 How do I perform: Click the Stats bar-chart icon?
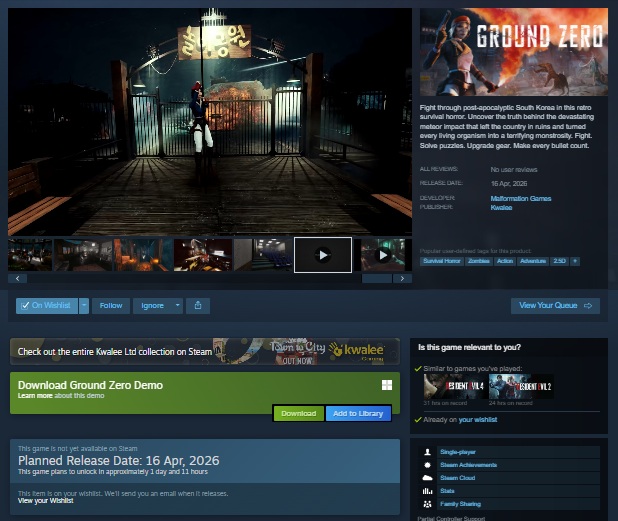(428, 491)
